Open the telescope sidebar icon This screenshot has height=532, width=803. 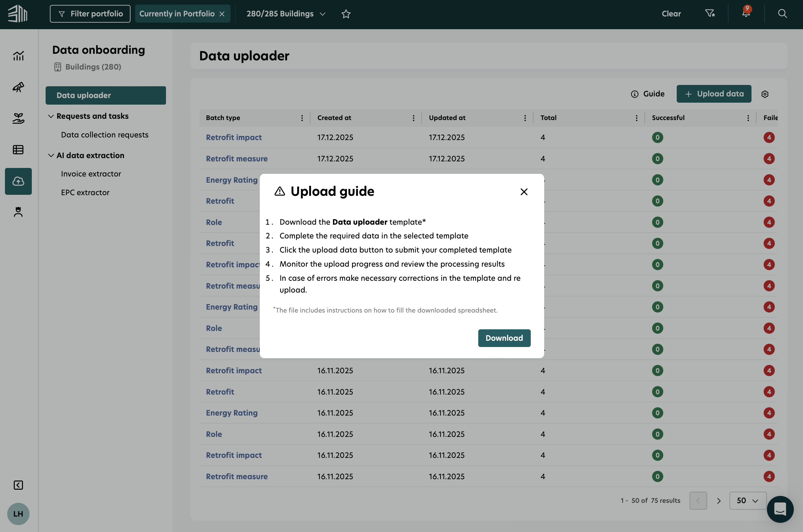pyautogui.click(x=18, y=87)
